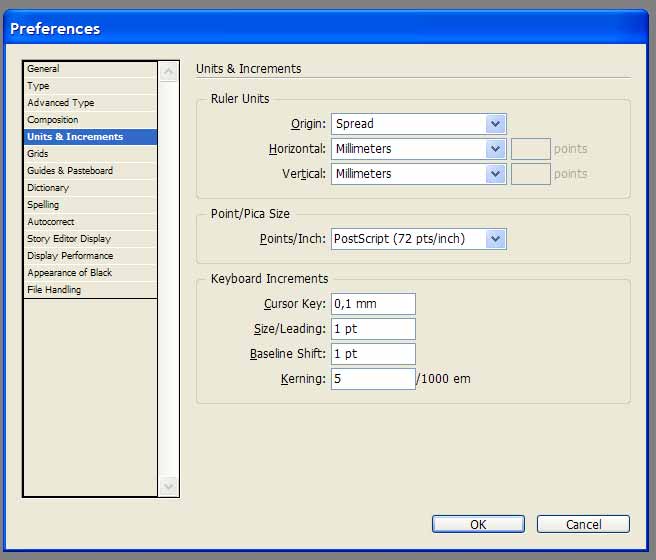Screen dimensions: 656x560
Task: Click the Points/Inch combo box showing PostScript
Action: (419, 239)
